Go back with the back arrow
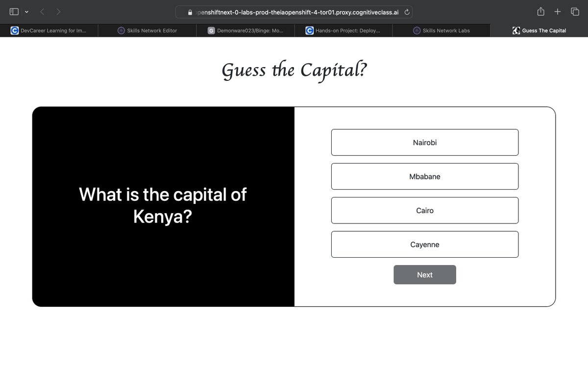The image size is (588, 367). (x=42, y=11)
